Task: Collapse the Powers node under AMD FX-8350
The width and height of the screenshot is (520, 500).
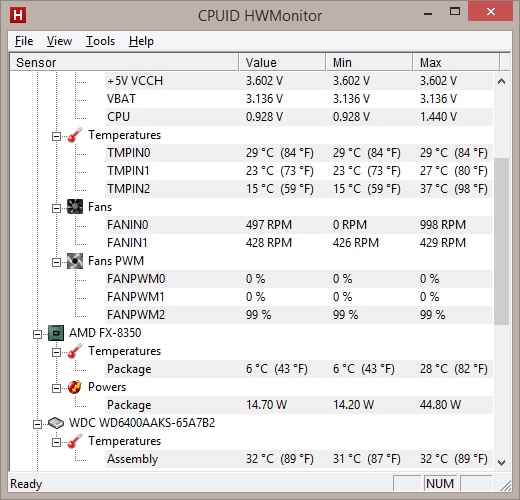Action: [x=56, y=388]
